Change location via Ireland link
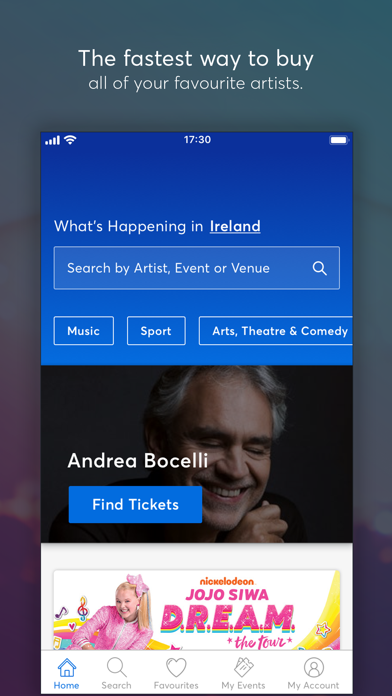The image size is (392, 696). click(x=235, y=226)
